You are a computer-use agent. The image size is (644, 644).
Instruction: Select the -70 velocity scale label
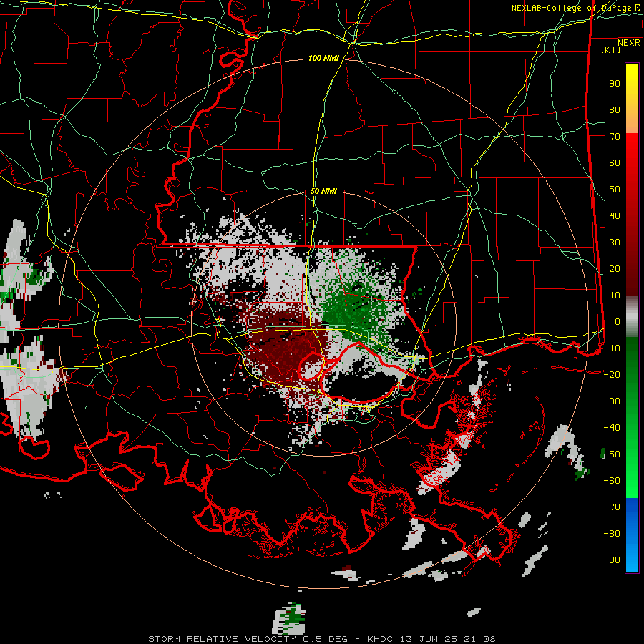(x=612, y=507)
